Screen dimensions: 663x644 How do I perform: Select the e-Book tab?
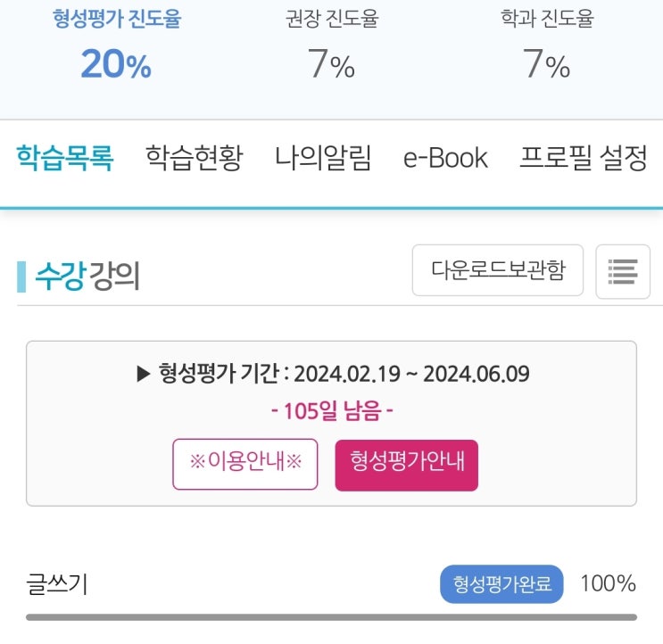click(x=445, y=159)
